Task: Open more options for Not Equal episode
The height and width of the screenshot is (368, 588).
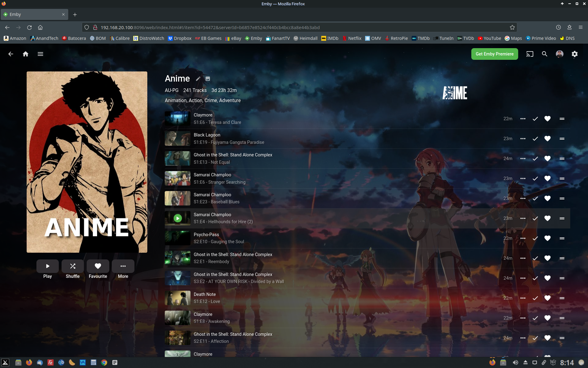Action: click(523, 159)
